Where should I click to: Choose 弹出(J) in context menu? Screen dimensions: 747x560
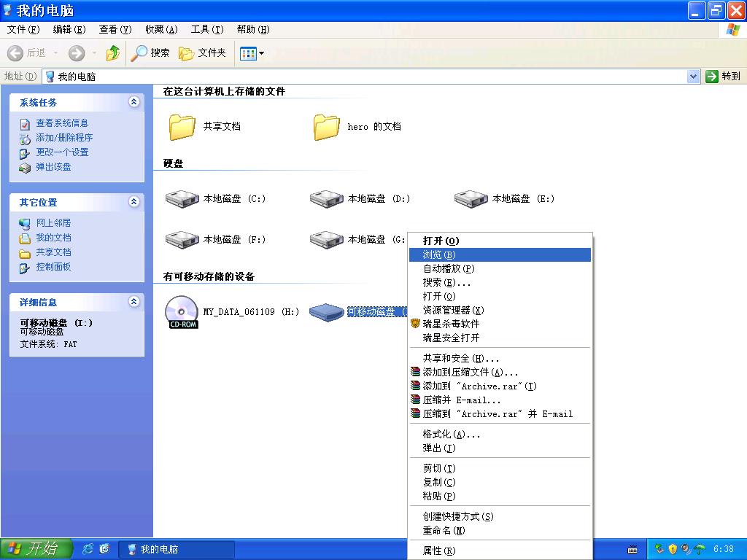(x=500, y=448)
